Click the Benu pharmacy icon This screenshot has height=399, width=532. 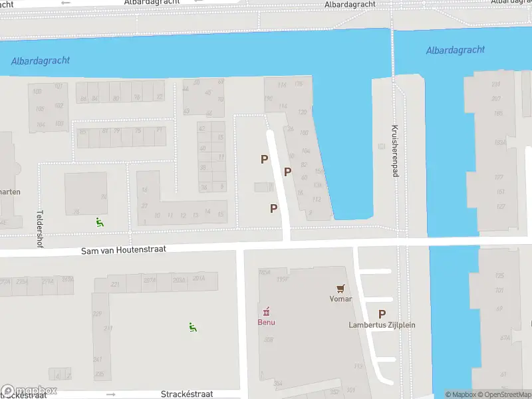[267, 311]
